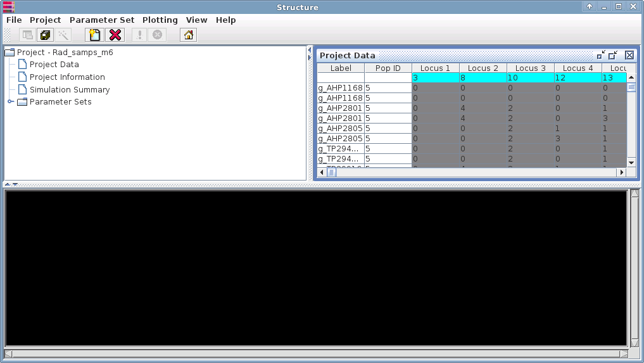Open the Project menu
Image resolution: width=644 pixels, height=363 pixels.
[x=45, y=20]
